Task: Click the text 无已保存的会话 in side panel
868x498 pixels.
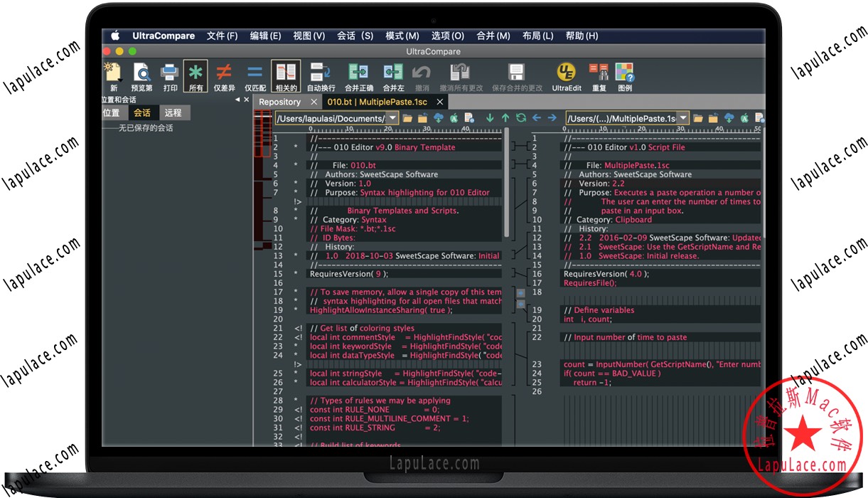Action: coord(146,128)
